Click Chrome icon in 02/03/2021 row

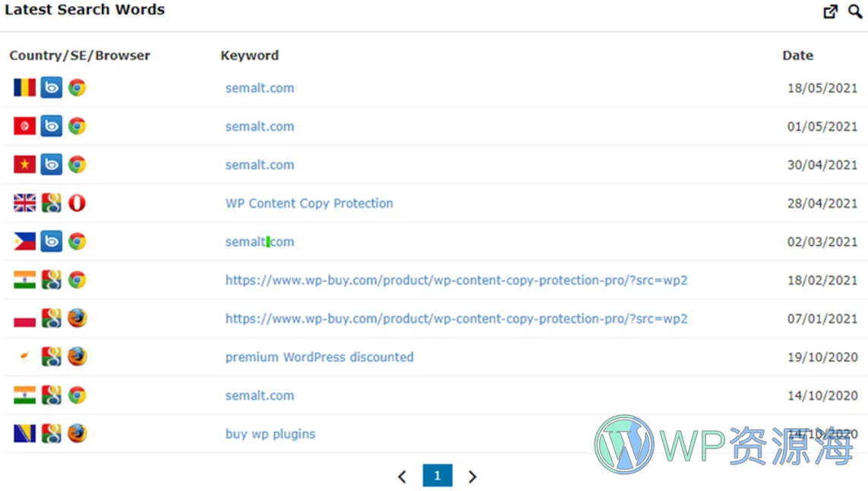point(77,241)
